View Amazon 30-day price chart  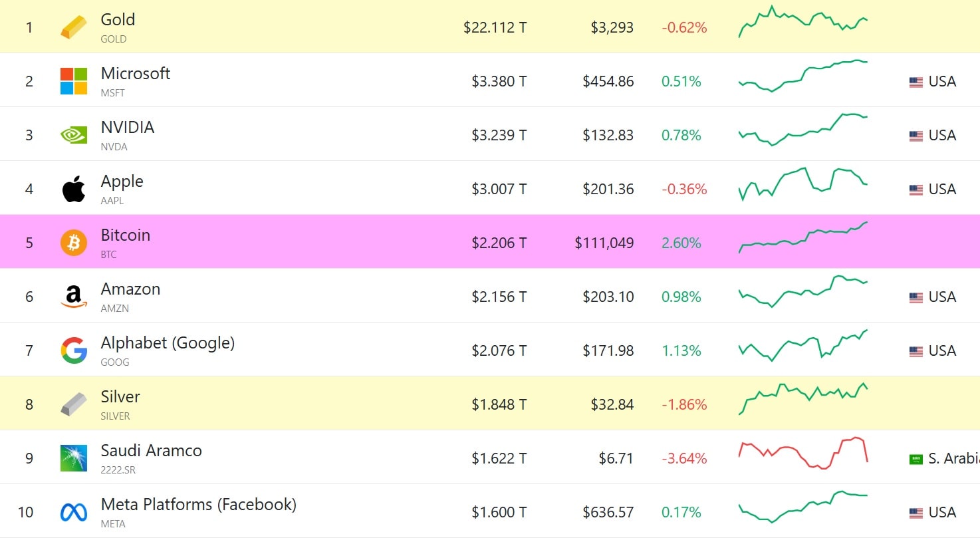pyautogui.click(x=803, y=291)
